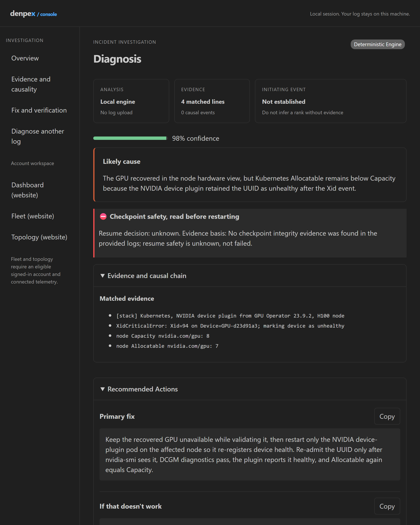Screen dimensions: 420x525
Task: Click 'Do not infer a rank without evidence'
Action: [302, 113]
